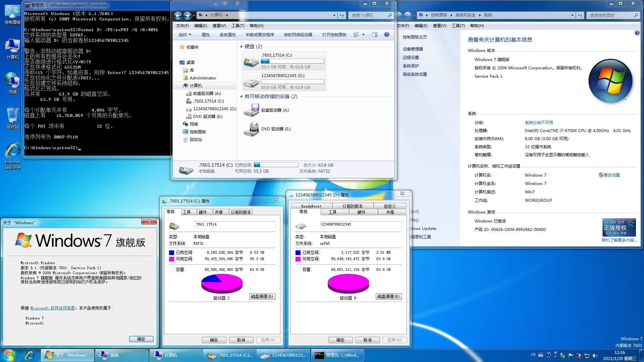Open the Computer desktop icon
This screenshot has width=644, height=362.
tap(12, 49)
